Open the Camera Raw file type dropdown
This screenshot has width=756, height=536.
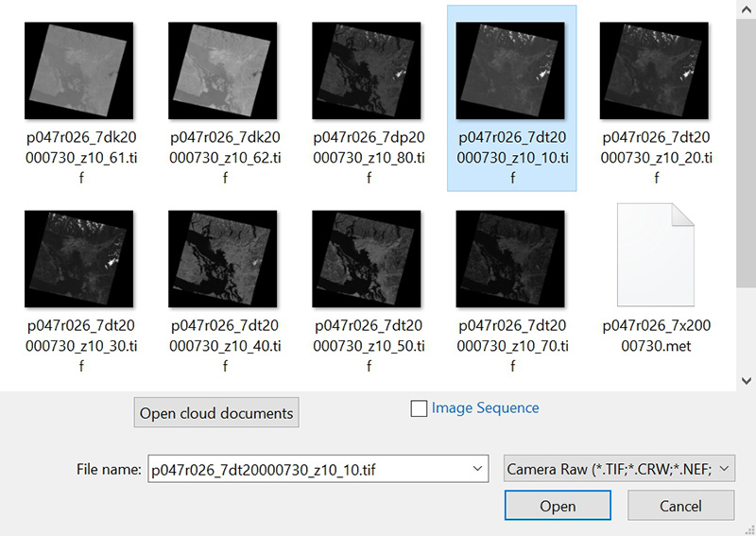coord(619,468)
